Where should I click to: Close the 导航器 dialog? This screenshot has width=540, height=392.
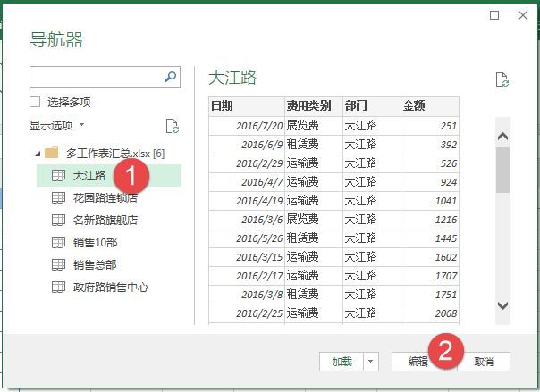[523, 15]
